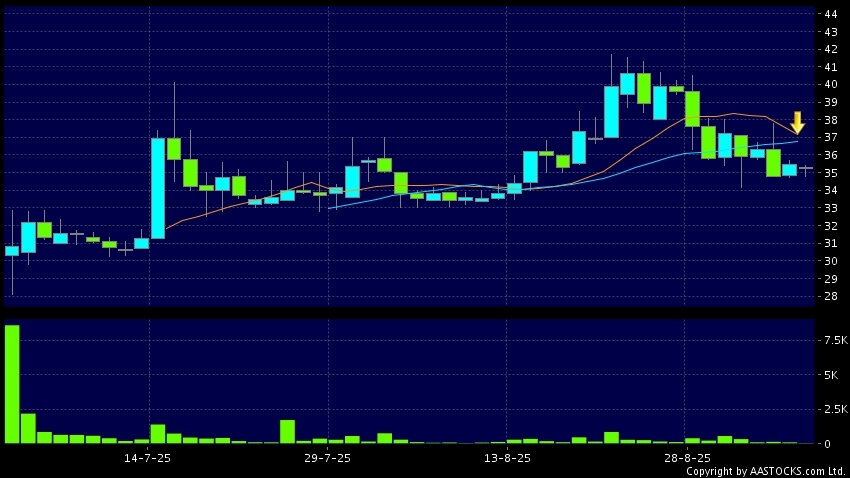This screenshot has width=850, height=478.
Task: Click the 29 price axis label
Action: pos(830,279)
